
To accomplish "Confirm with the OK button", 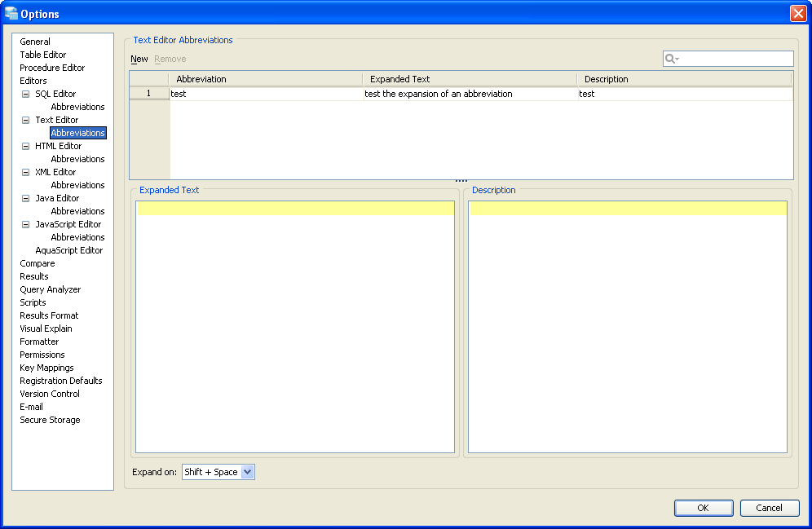I will pos(704,508).
